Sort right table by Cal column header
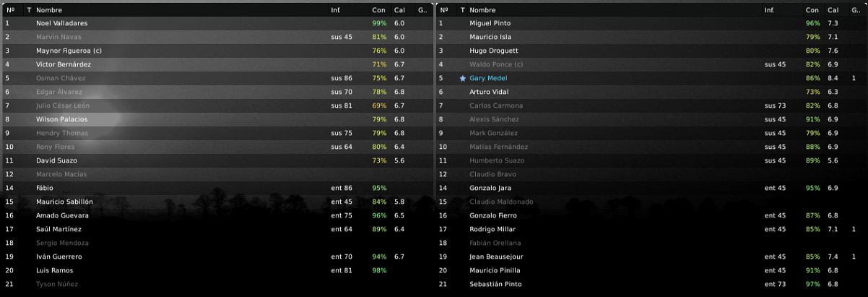This screenshot has width=868, height=297. pyautogui.click(x=833, y=10)
